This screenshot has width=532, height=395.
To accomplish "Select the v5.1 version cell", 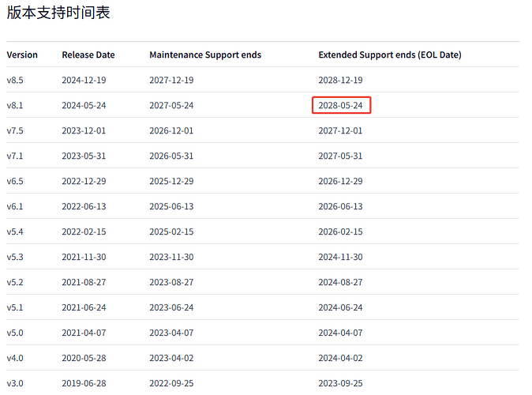I will coord(15,307).
